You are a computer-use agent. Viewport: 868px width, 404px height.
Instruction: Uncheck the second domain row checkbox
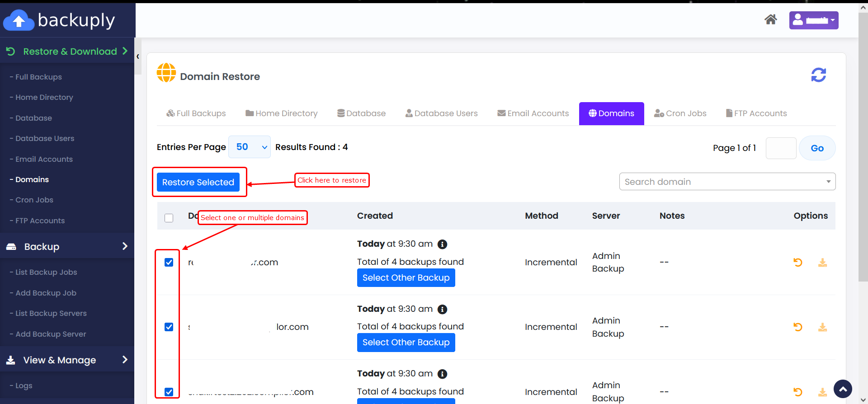(x=169, y=327)
